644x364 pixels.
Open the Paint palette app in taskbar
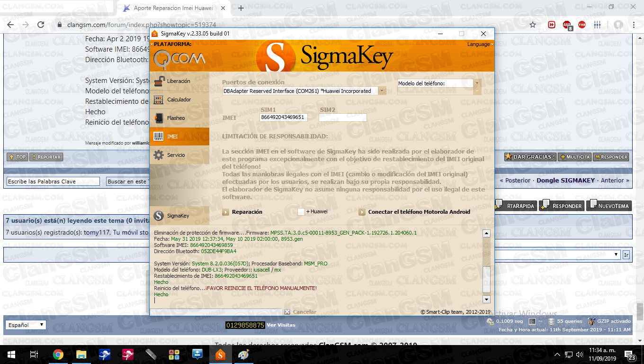click(243, 355)
